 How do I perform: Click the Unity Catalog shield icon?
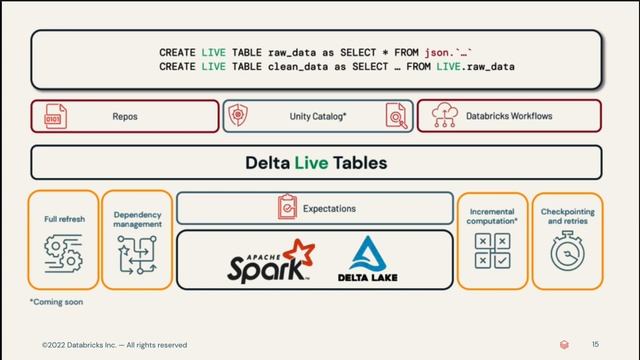[x=238, y=115]
